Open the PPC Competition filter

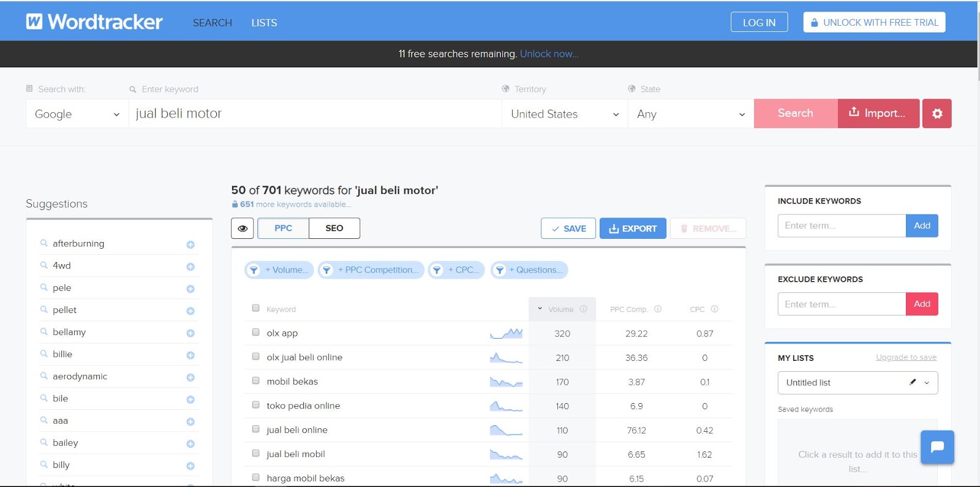[371, 270]
